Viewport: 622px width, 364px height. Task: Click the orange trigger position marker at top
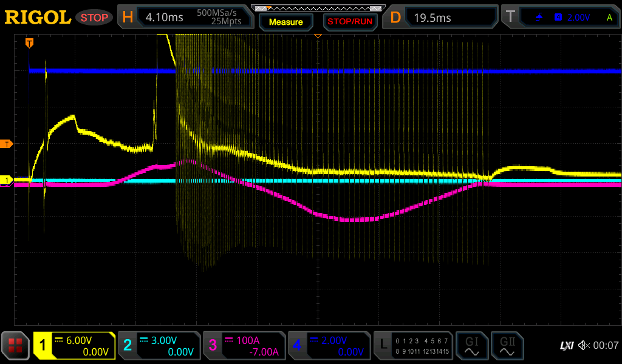(x=29, y=43)
